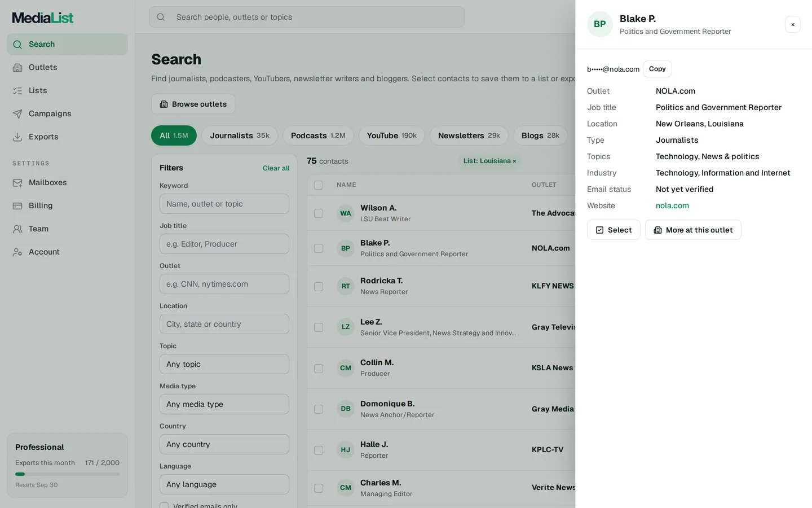
Task: Clear all filters
Action: click(276, 168)
